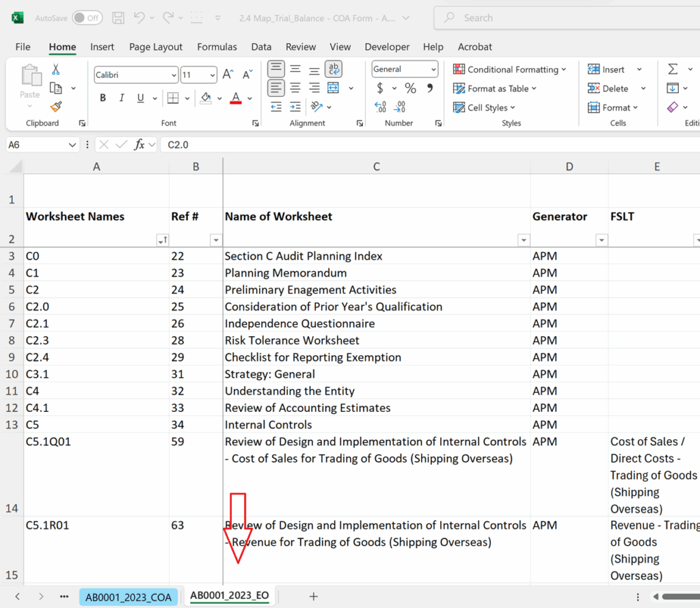Open the filter dropdown on Worksheet Names column
700x608 pixels.
pos(162,240)
